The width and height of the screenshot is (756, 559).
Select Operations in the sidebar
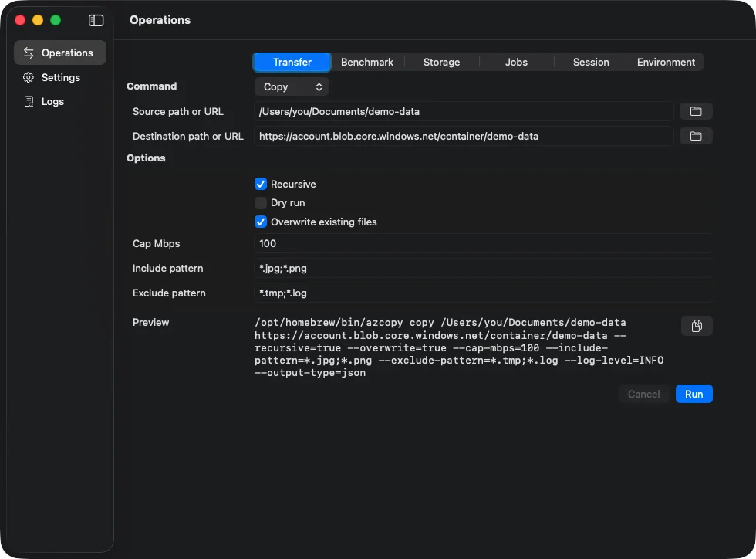(60, 53)
